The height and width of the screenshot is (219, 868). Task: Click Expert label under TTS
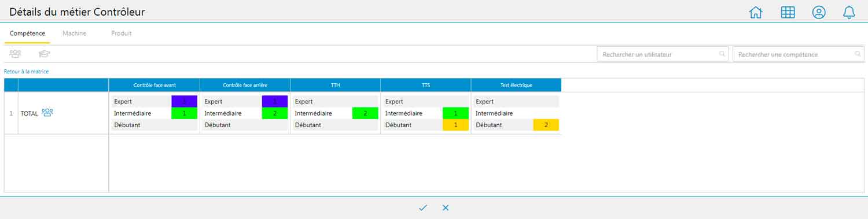point(394,102)
